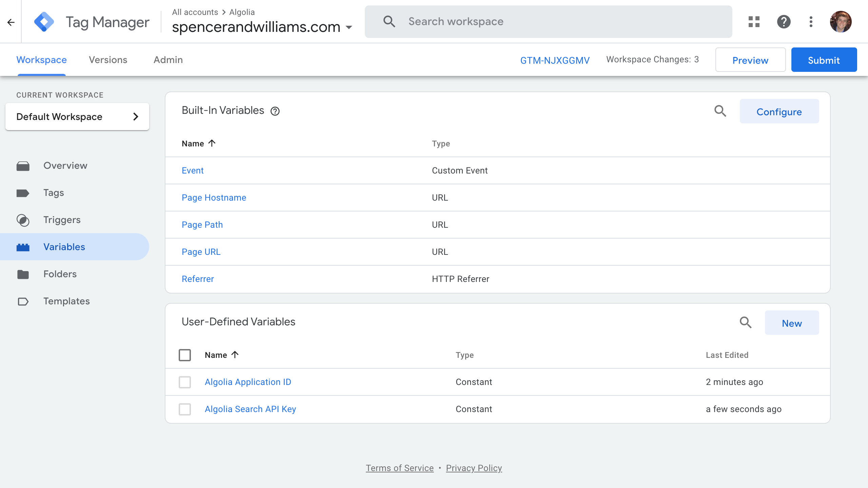Click the Submit workspace changes button
This screenshot has width=868, height=488.
pos(824,60)
